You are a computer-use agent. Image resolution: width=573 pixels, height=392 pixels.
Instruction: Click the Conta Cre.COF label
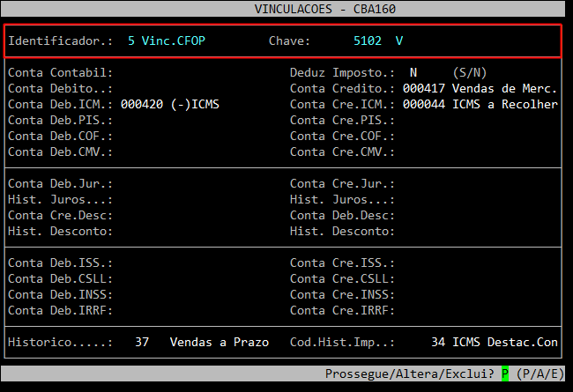(x=342, y=136)
